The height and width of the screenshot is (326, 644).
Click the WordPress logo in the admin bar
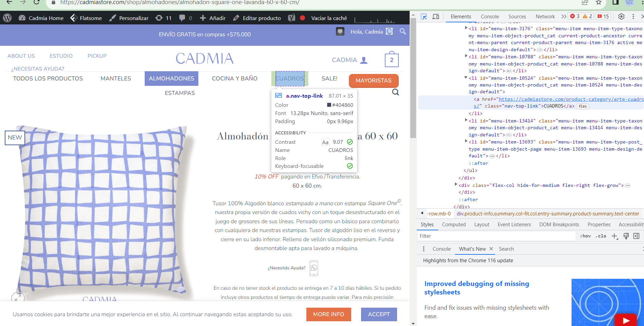[x=7, y=18]
